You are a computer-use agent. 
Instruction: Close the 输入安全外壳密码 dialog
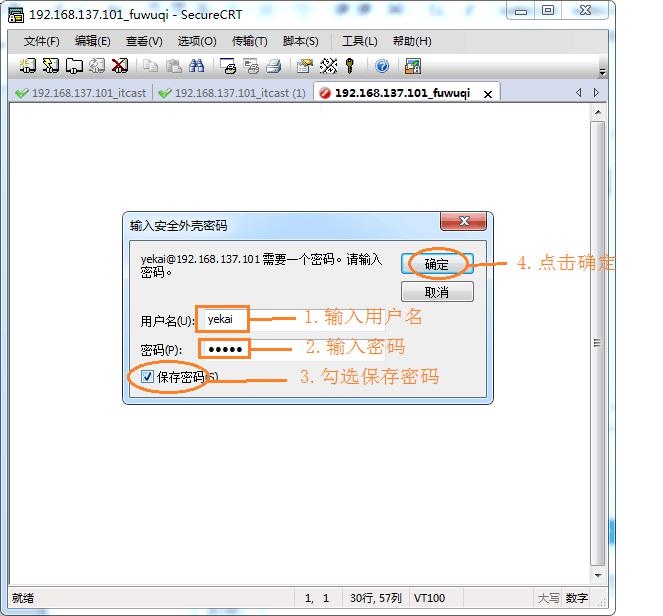pyautogui.click(x=463, y=221)
